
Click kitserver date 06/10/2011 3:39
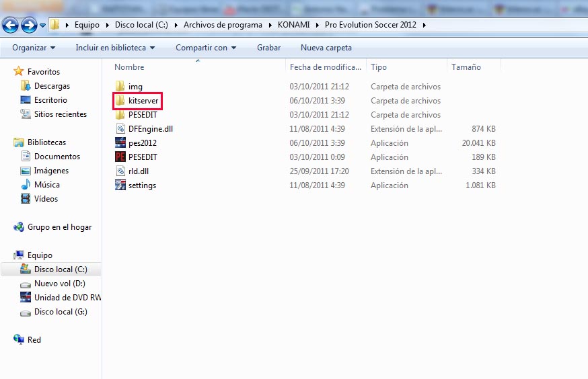pyautogui.click(x=317, y=101)
